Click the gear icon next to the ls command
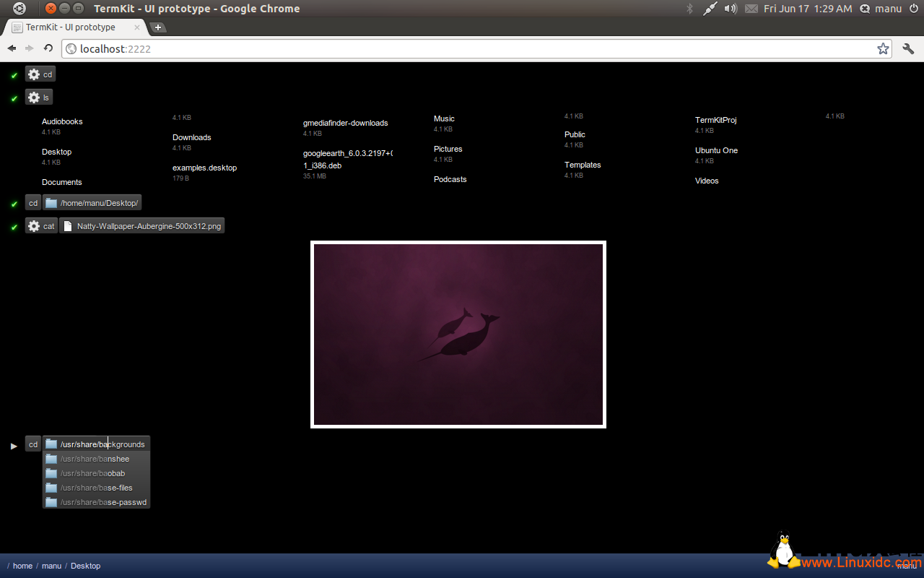Image resolution: width=924 pixels, height=578 pixels. (33, 97)
